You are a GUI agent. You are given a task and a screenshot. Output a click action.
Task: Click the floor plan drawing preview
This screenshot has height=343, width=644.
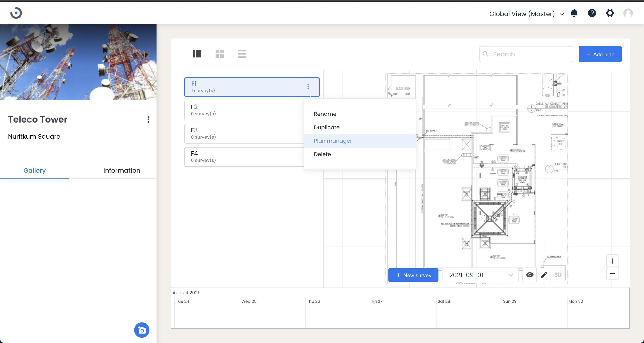pyautogui.click(x=477, y=179)
